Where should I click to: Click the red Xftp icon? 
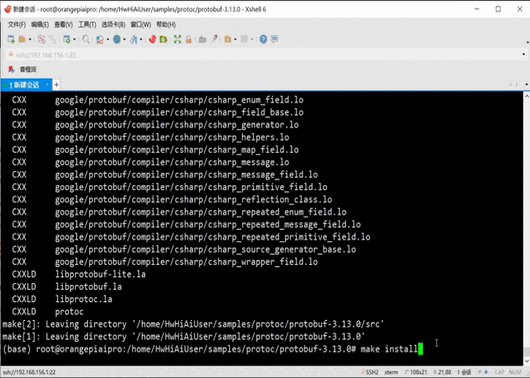click(x=152, y=40)
